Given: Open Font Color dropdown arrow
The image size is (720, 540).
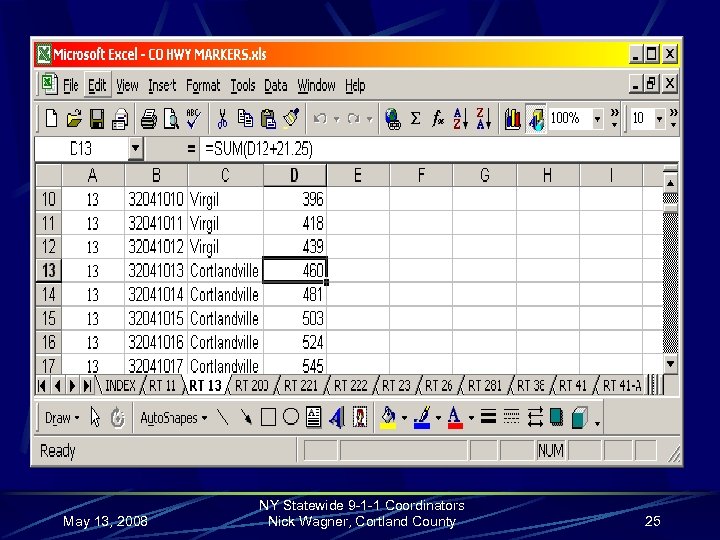Looking at the screenshot, I should coord(472,418).
